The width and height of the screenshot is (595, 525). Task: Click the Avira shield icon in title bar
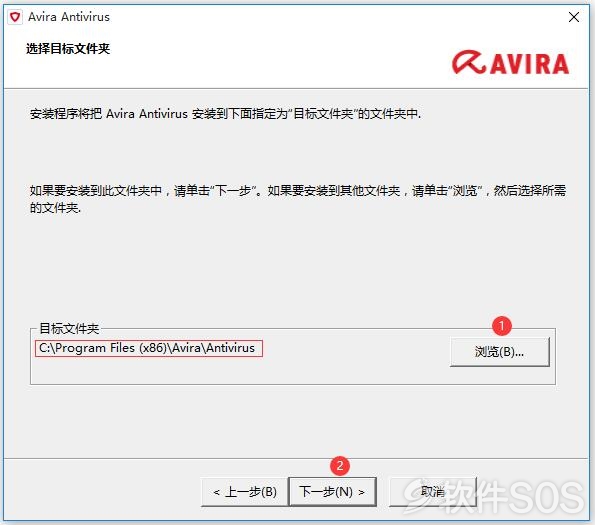tap(15, 17)
